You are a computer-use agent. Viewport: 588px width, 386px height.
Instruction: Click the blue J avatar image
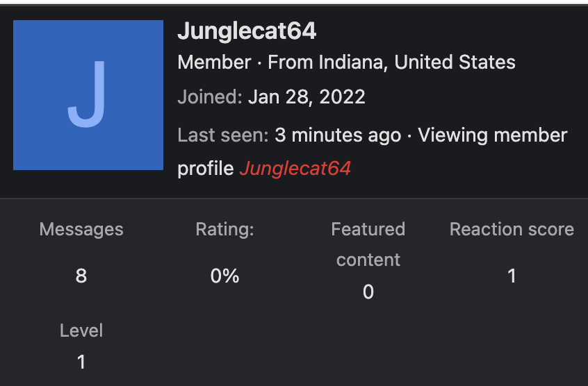pos(88,95)
